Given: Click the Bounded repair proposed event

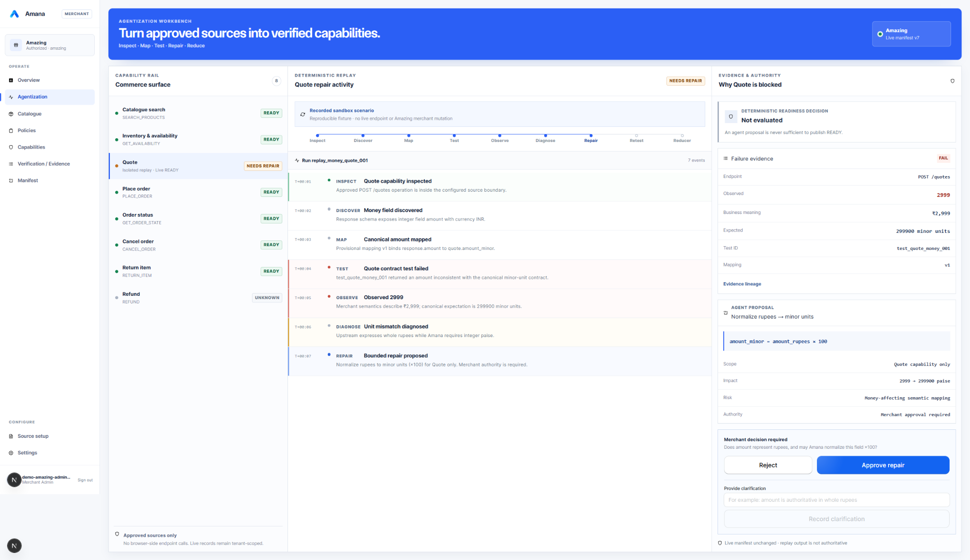Looking at the screenshot, I should click(500, 361).
